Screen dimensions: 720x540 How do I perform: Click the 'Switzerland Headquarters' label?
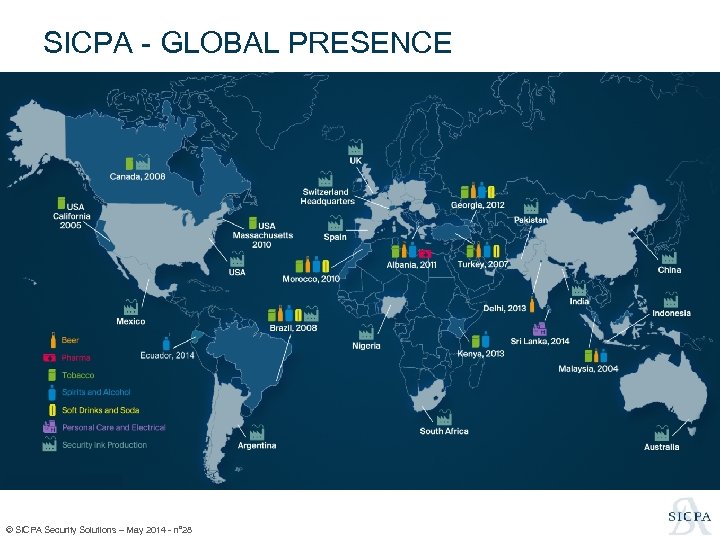click(326, 197)
